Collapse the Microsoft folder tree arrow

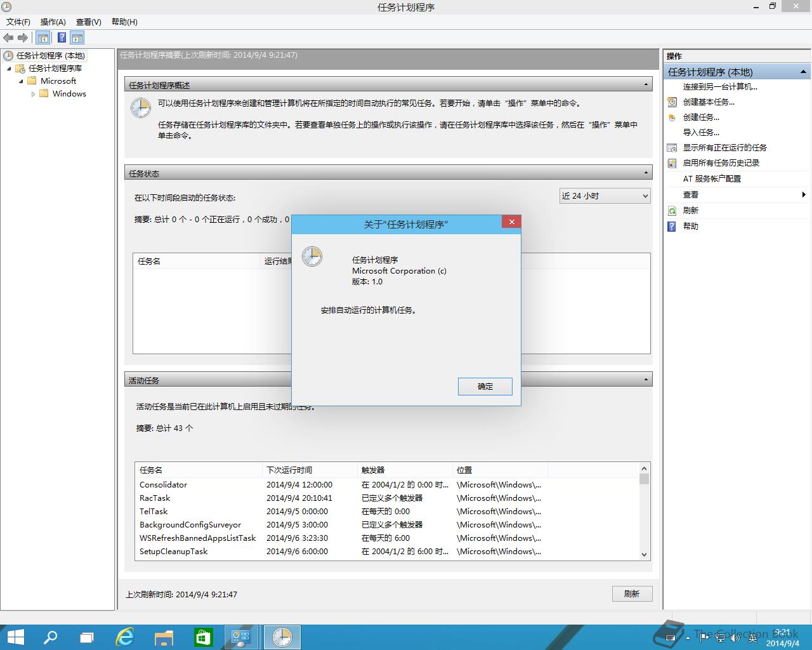point(21,81)
